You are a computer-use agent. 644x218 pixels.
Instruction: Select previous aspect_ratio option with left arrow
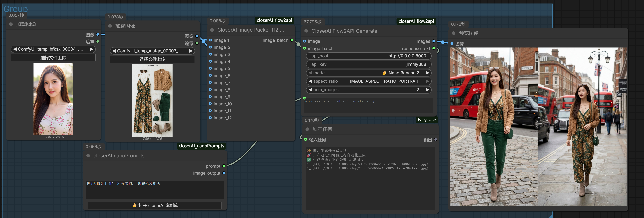click(310, 81)
